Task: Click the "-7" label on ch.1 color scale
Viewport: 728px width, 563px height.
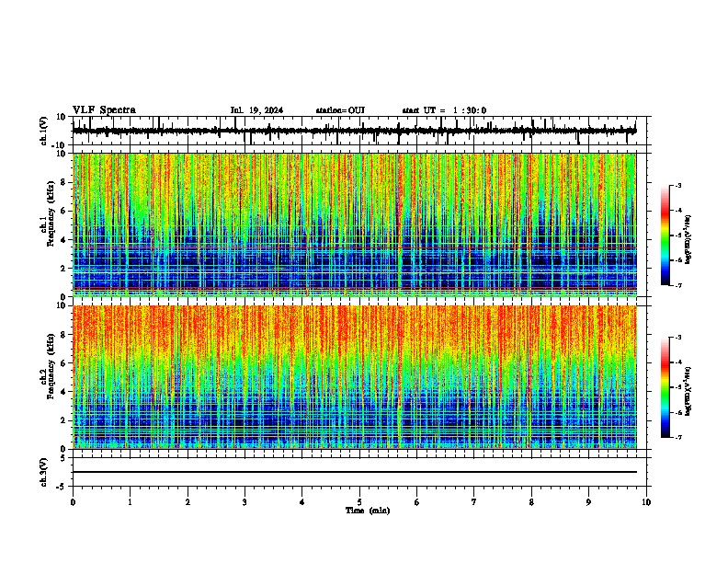Action: pos(677,285)
